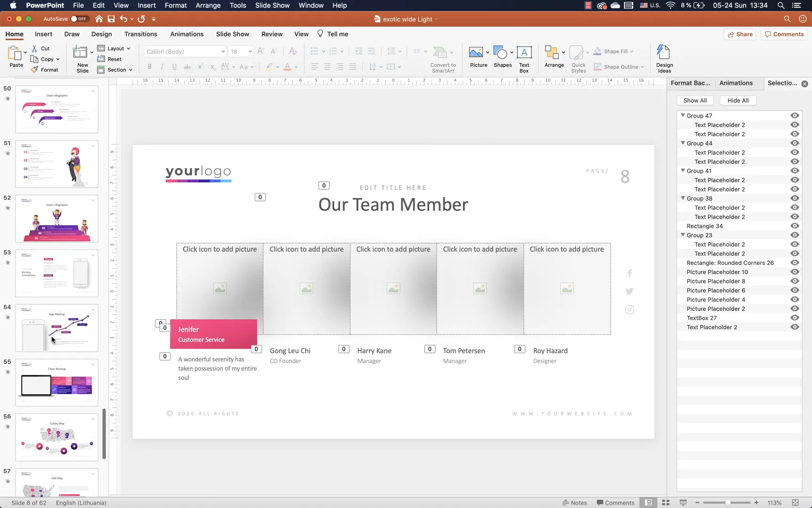Switch to Slide Sorter view icon

pos(666,503)
